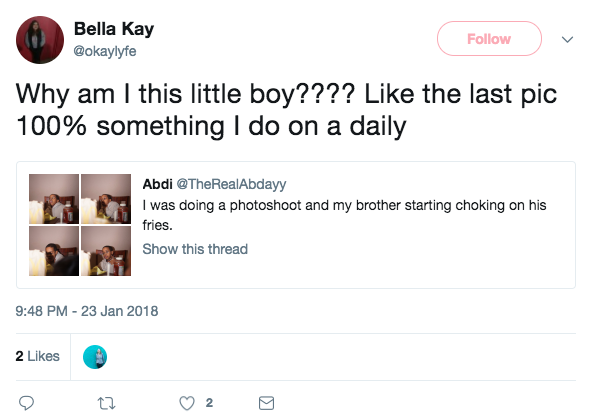Image resolution: width=608 pixels, height=419 pixels.
Task: Expand the tweet options chevron menu
Action: (x=569, y=40)
